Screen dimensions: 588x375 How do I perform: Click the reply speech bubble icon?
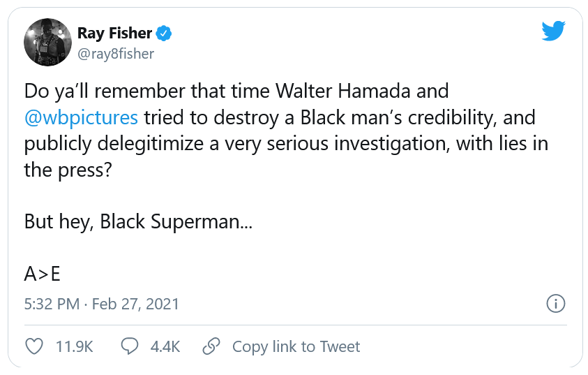[130, 346]
